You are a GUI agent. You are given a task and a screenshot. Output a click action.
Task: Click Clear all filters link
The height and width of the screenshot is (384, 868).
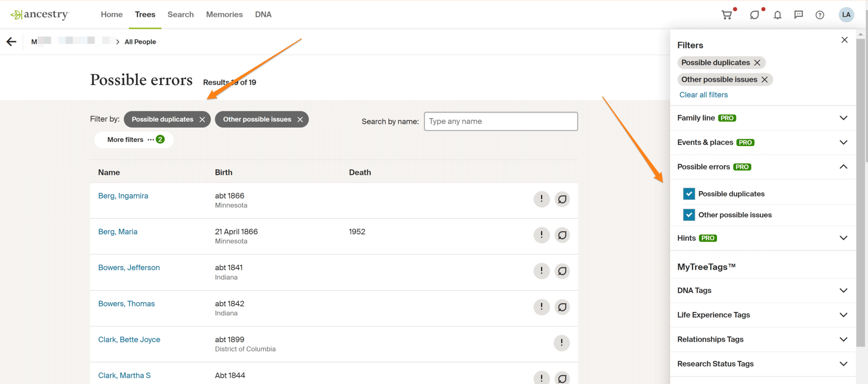(x=704, y=95)
